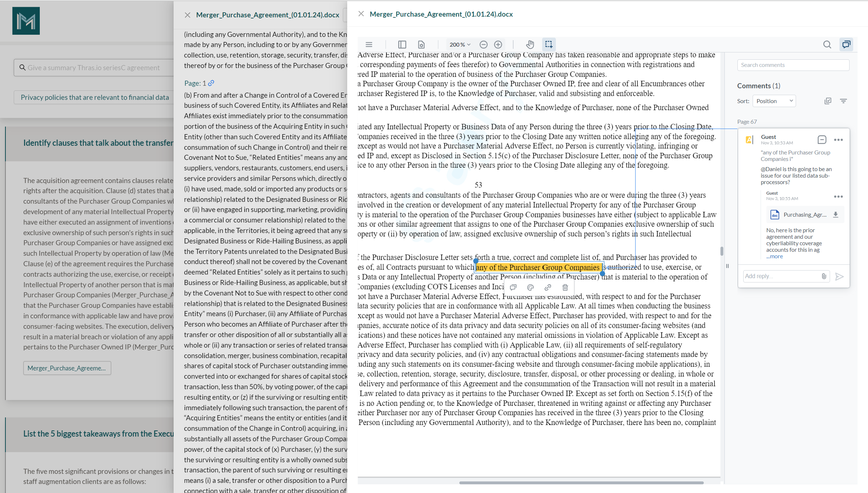Open the filter comments menu

point(843,101)
